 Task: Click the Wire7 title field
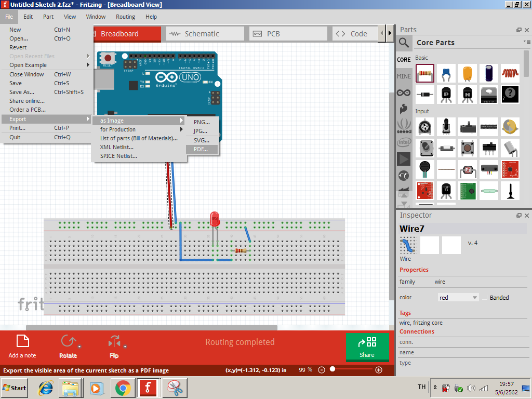pos(463,229)
